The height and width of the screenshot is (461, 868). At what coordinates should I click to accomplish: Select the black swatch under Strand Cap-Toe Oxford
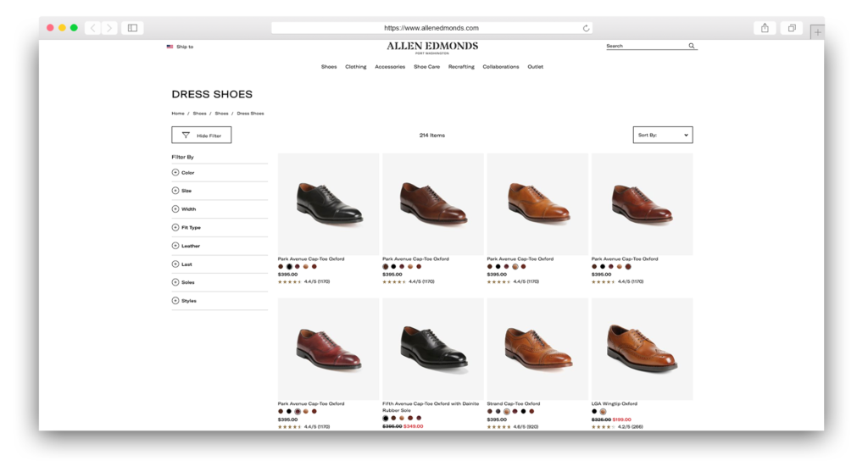coord(523,412)
